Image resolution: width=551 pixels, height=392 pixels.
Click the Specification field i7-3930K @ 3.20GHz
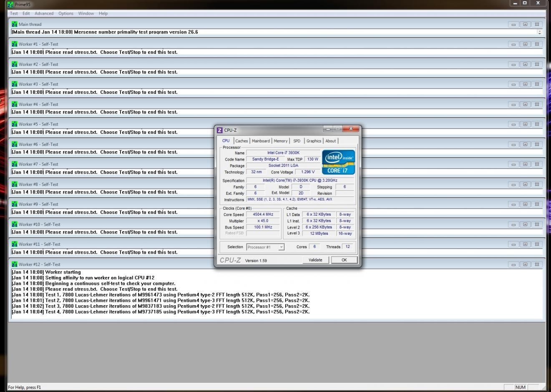tap(300, 181)
